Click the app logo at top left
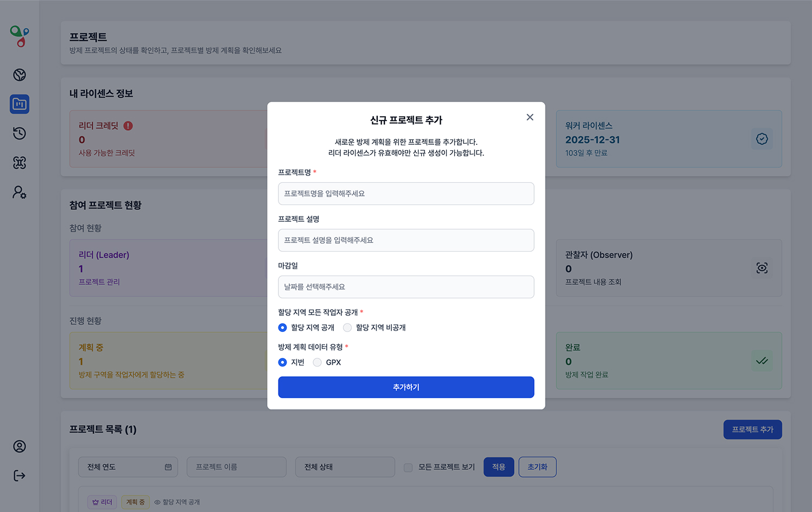Viewport: 812px width, 512px height. point(20,36)
